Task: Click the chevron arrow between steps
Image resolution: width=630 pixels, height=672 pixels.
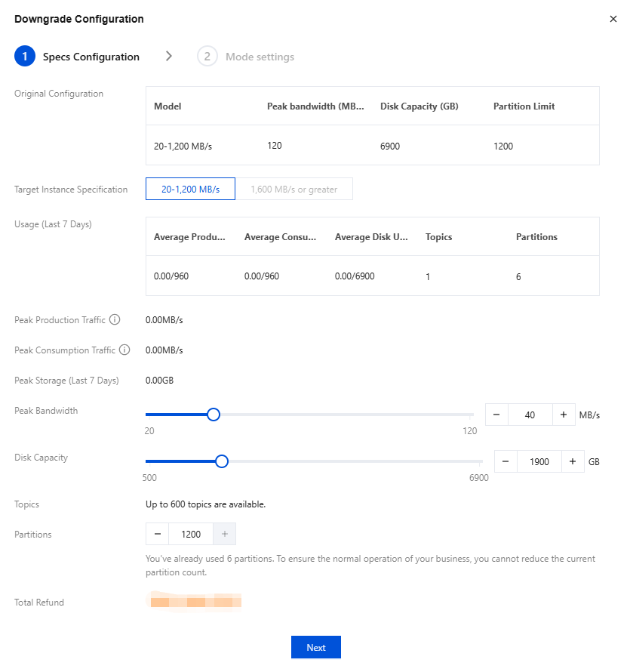Action: 169,57
